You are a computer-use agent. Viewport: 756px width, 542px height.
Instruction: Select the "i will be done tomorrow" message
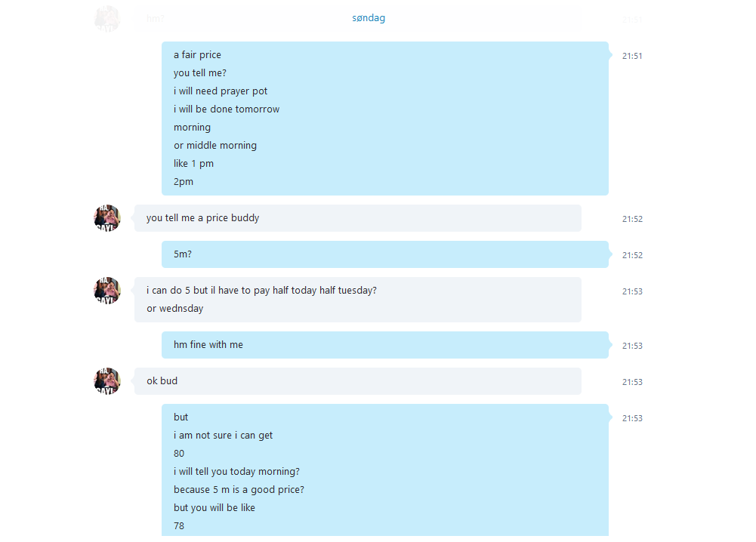[227, 109]
